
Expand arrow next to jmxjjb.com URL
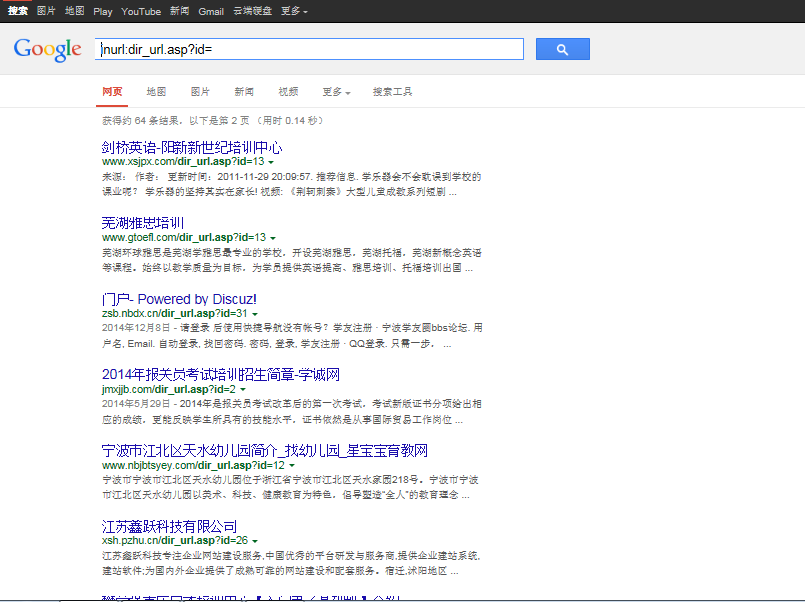click(243, 390)
